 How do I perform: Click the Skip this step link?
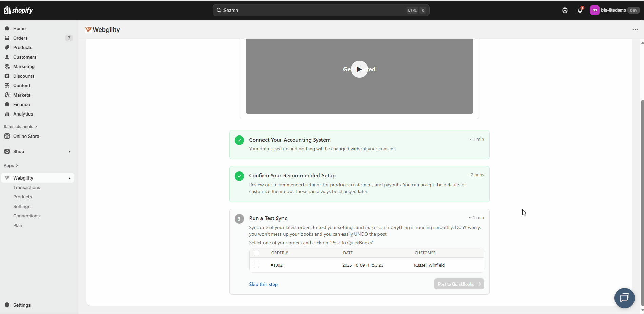click(263, 284)
